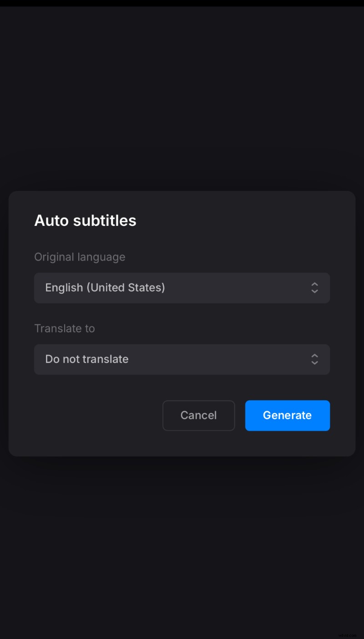364x639 pixels.
Task: Pick a translation target language
Action: coord(182,359)
